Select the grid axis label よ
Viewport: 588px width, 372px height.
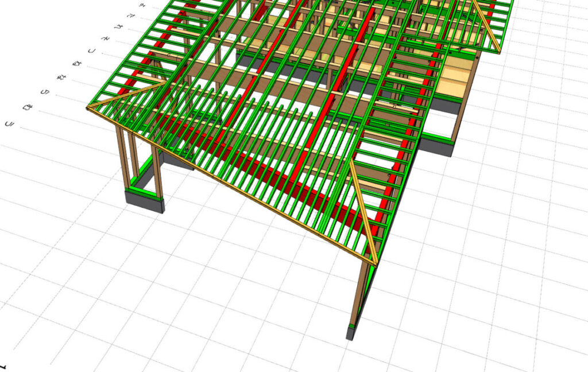[142, 5]
